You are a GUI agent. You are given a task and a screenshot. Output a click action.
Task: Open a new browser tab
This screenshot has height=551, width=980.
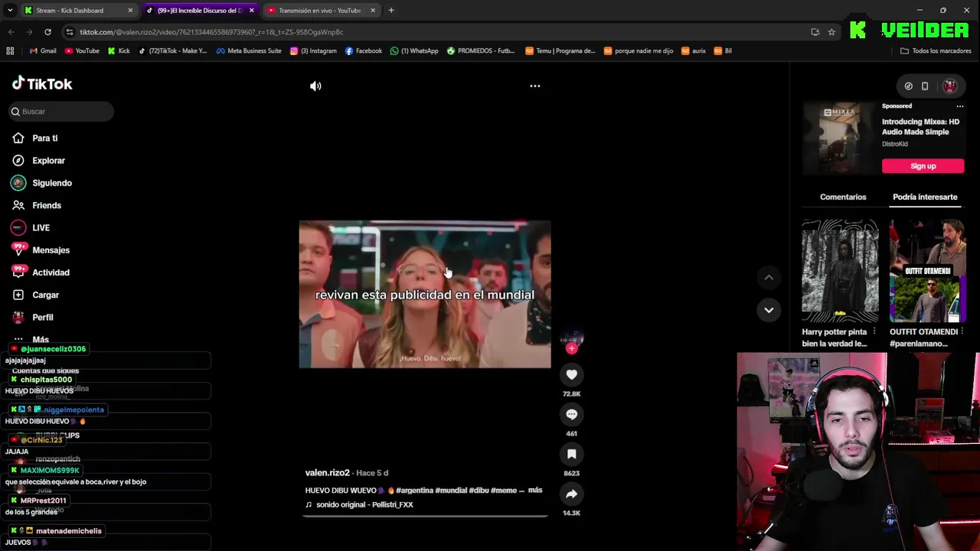391,11
